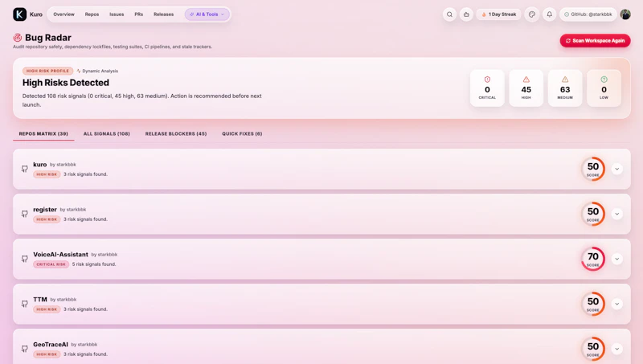Click the Medium count card showing 63
Image resolution: width=643 pixels, height=364 pixels.
tap(565, 88)
